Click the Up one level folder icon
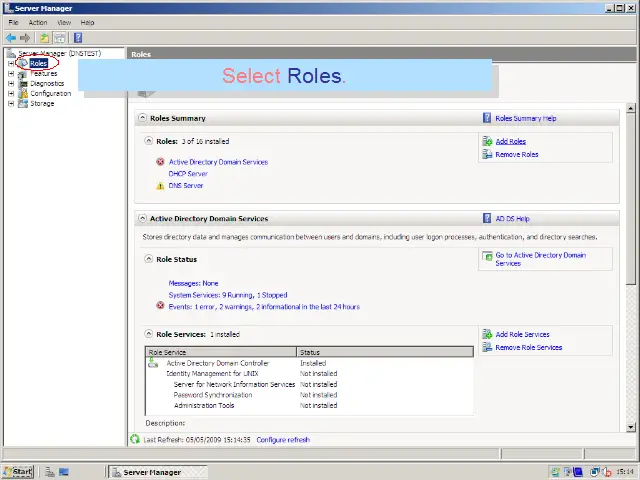Screen dimensions: 640x480 click(x=44, y=38)
